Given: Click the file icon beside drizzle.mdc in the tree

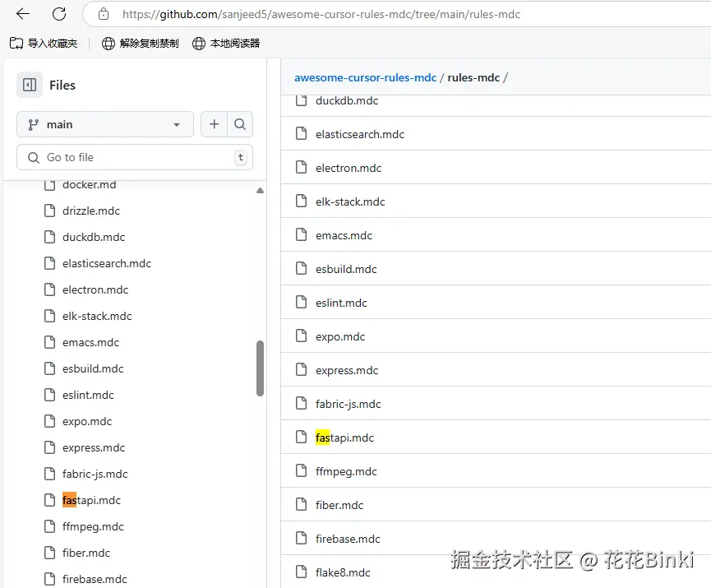Looking at the screenshot, I should tap(50, 211).
